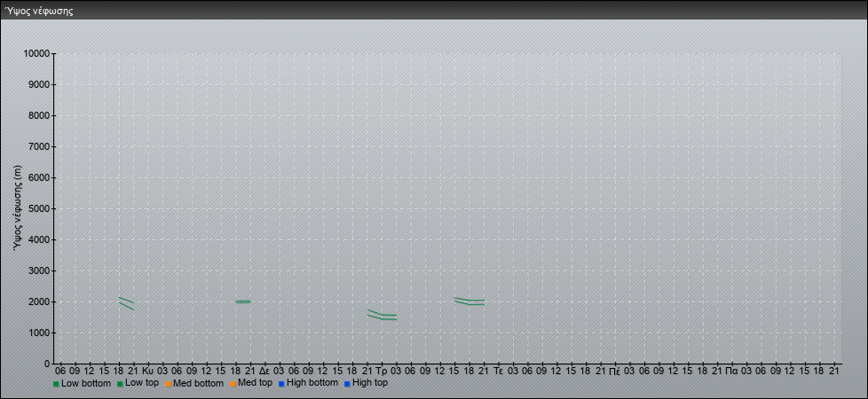Viewport: 868px width, 399px height.
Task: Toggle the Med top legend series
Action: (x=251, y=382)
